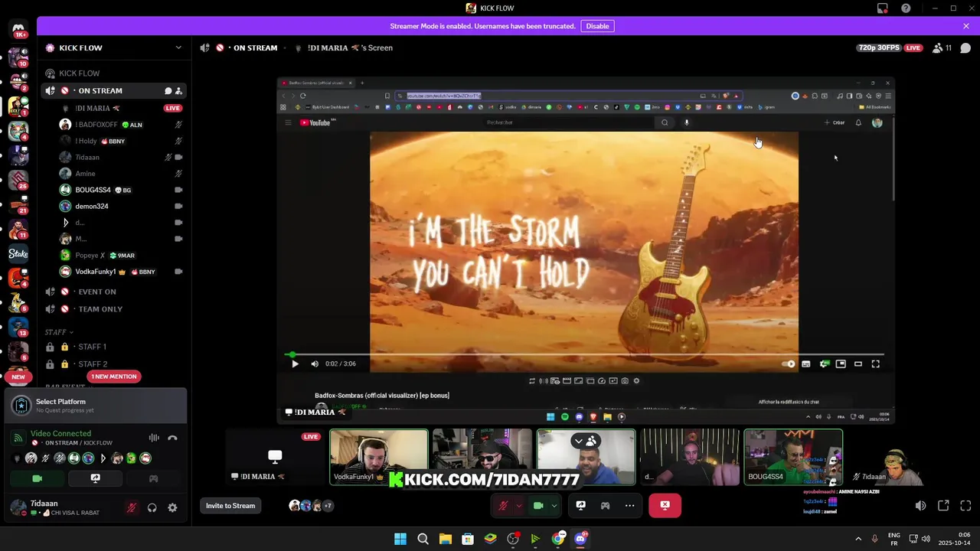Expand the KICK FLOW server menu chevron

tap(178, 47)
